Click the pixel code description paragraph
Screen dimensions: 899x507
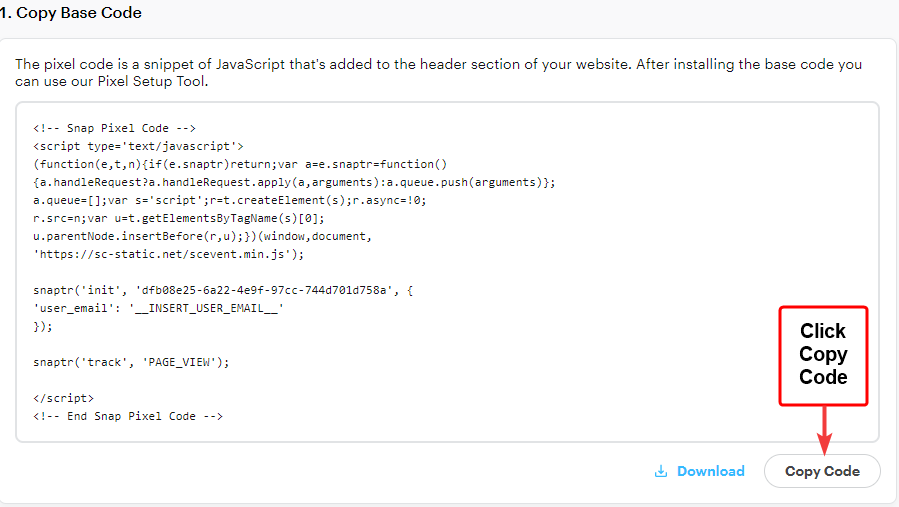(438, 72)
